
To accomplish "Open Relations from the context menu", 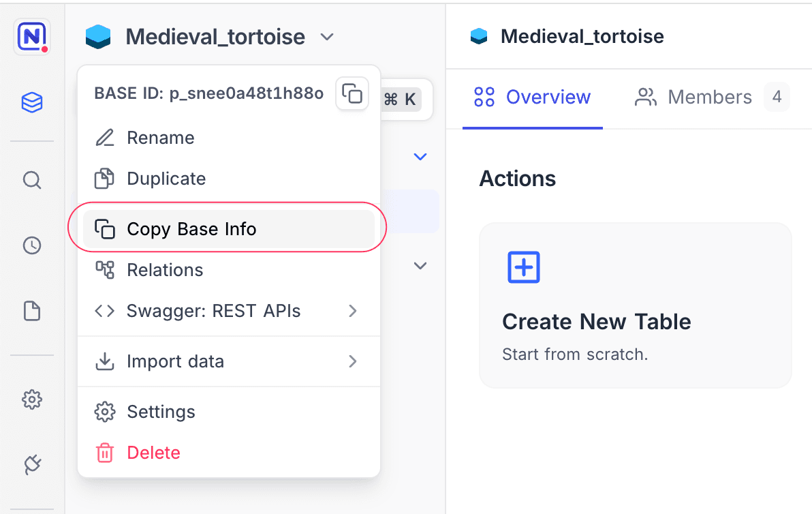I will [x=165, y=270].
